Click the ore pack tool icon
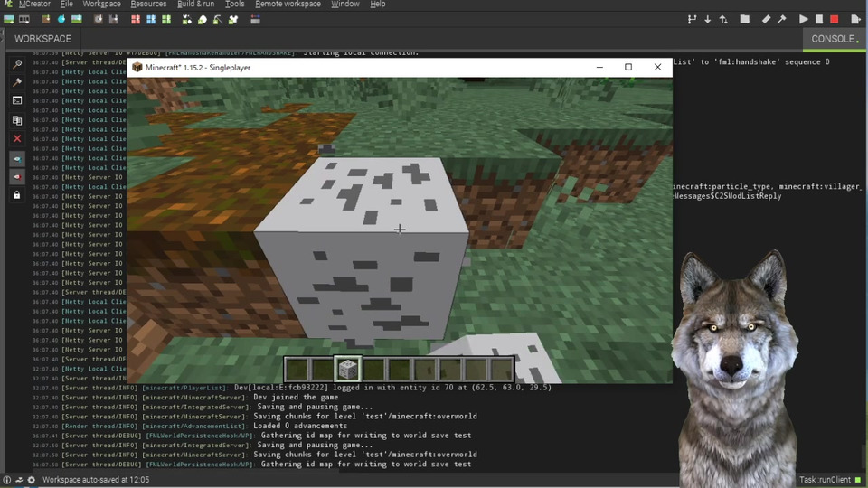This screenshot has height=488, width=868. (x=186, y=19)
